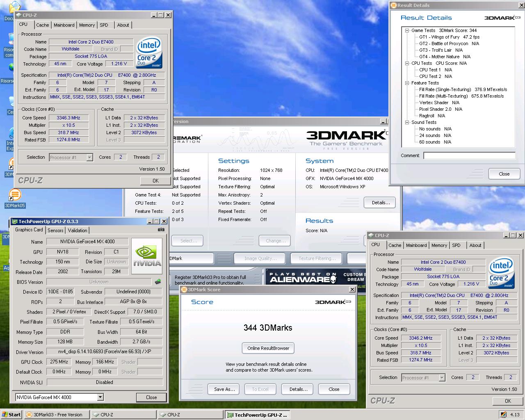
Task: Open the GeForce4 MX 4000 card dropdown in GPU-Z
Action: pos(100,397)
